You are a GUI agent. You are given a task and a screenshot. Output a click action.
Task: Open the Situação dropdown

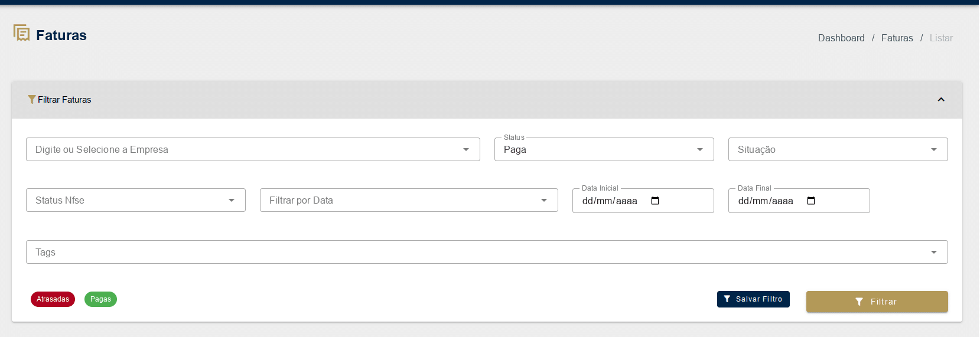(x=934, y=150)
